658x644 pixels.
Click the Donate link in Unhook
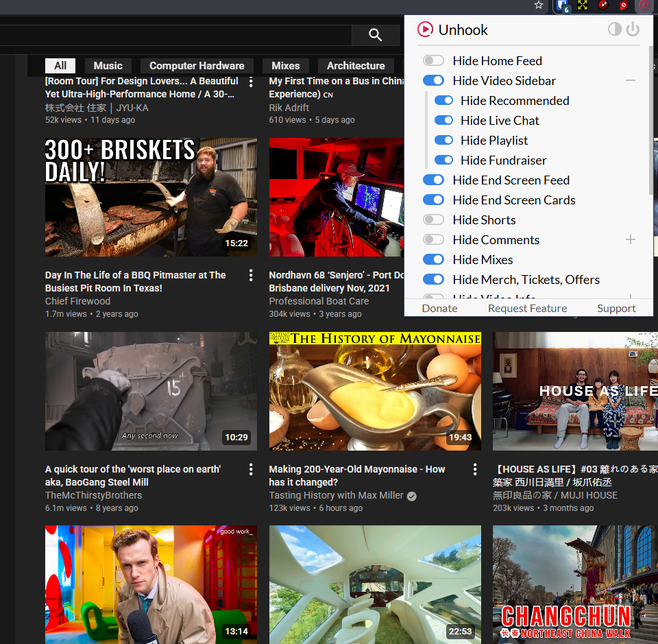pos(439,308)
